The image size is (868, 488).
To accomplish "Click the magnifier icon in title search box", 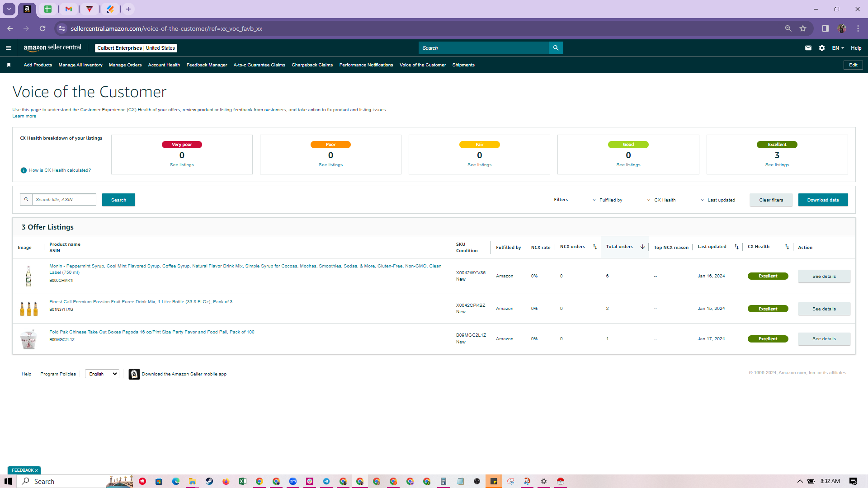I will 26,199.
